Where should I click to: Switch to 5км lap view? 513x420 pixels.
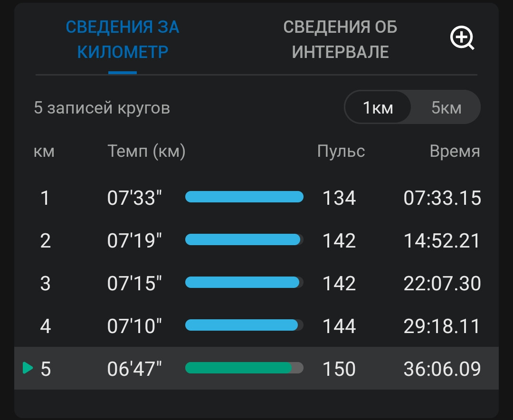(446, 107)
